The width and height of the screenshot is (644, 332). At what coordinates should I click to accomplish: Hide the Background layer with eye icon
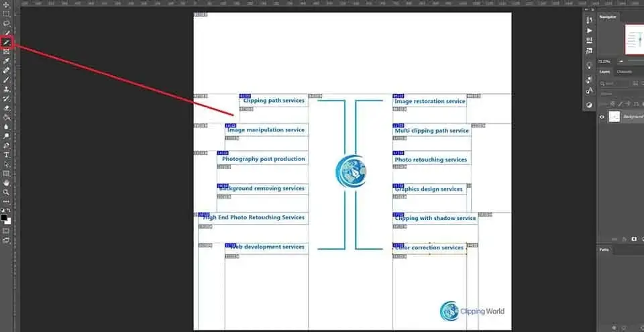tap(602, 117)
